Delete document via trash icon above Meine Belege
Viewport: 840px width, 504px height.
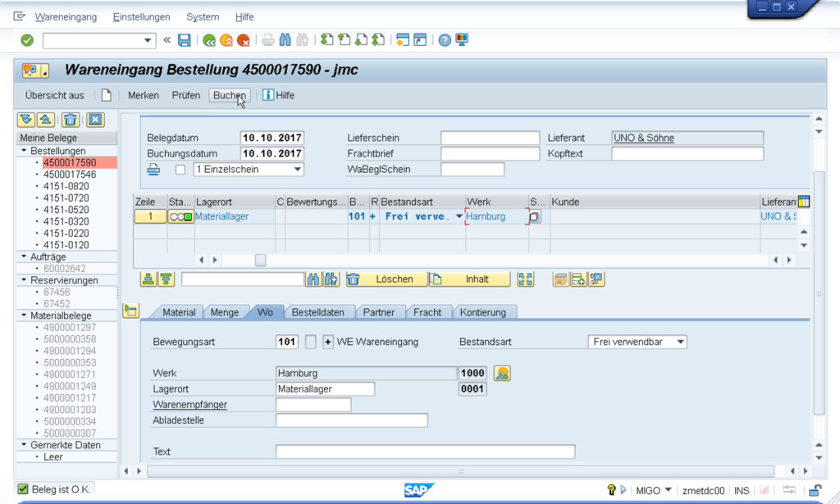tap(71, 120)
